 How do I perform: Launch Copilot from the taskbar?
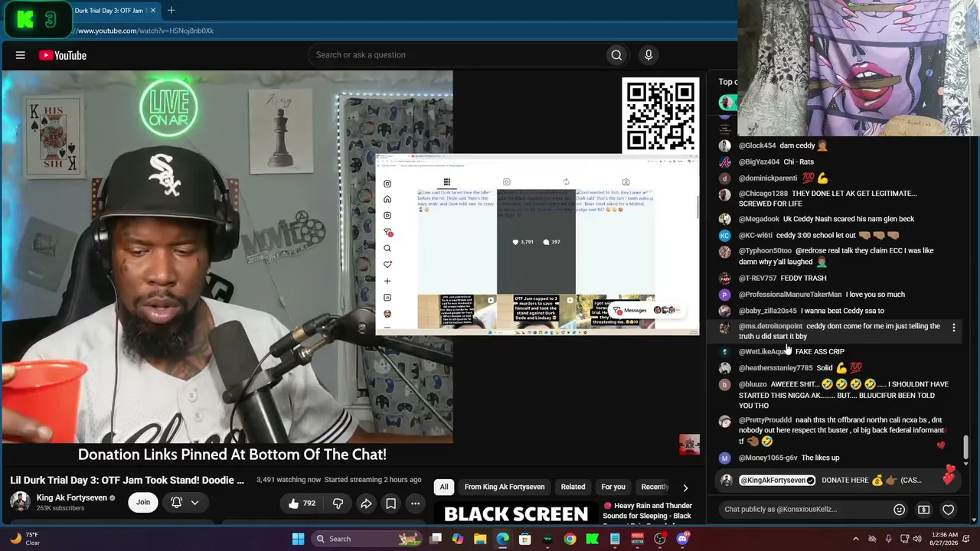(458, 539)
